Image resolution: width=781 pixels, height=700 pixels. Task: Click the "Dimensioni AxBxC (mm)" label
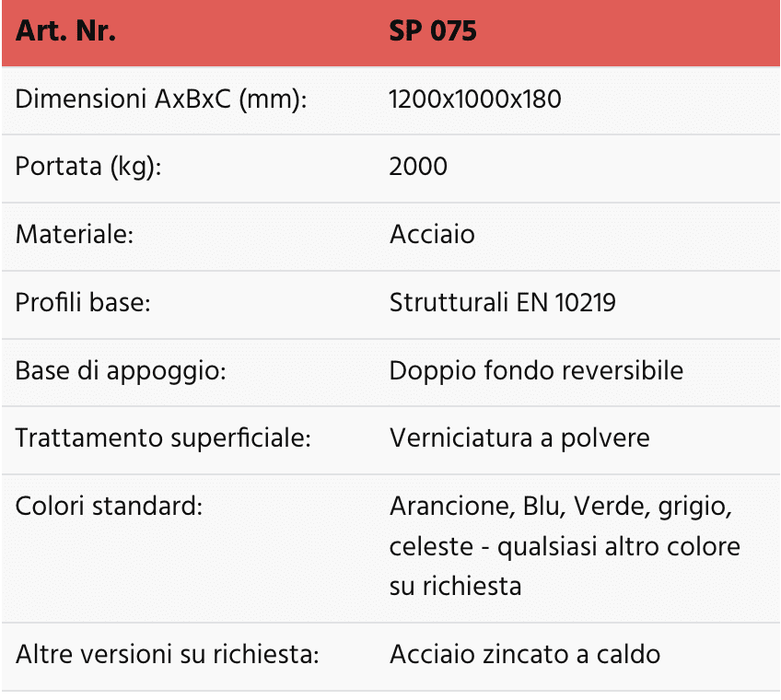[161, 99]
